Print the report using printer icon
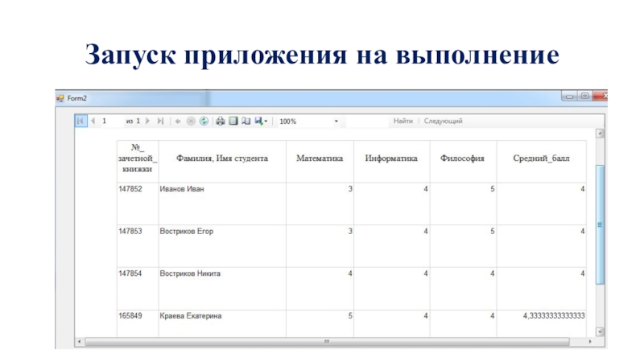This screenshot has width=644, height=362. coord(220,121)
